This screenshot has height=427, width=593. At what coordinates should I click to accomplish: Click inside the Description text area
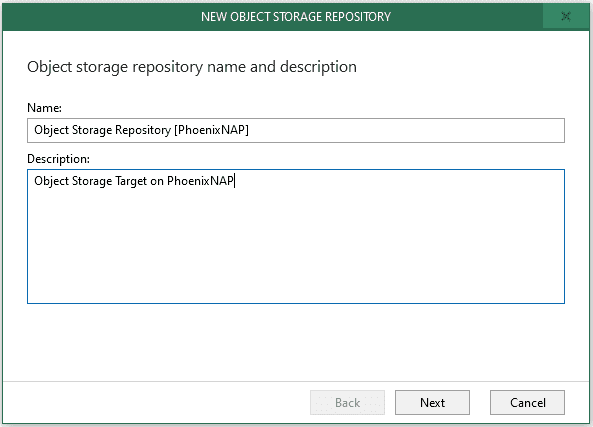tap(296, 236)
